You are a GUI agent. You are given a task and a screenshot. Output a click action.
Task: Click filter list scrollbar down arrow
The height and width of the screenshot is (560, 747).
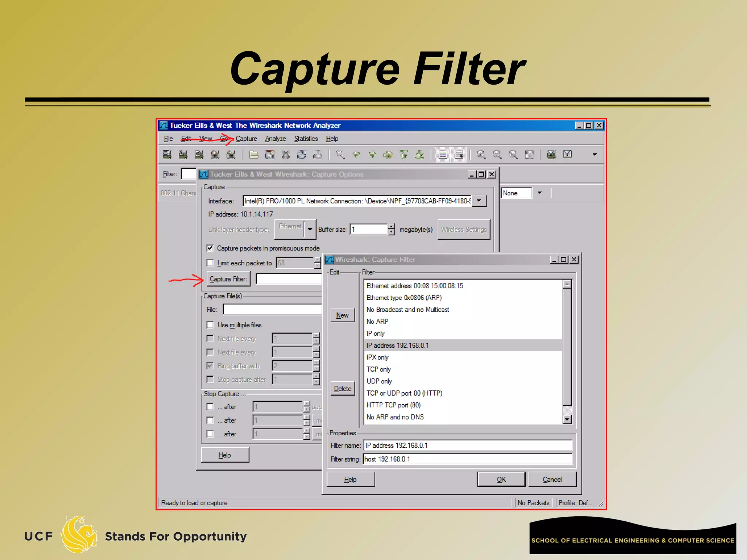[x=567, y=419]
